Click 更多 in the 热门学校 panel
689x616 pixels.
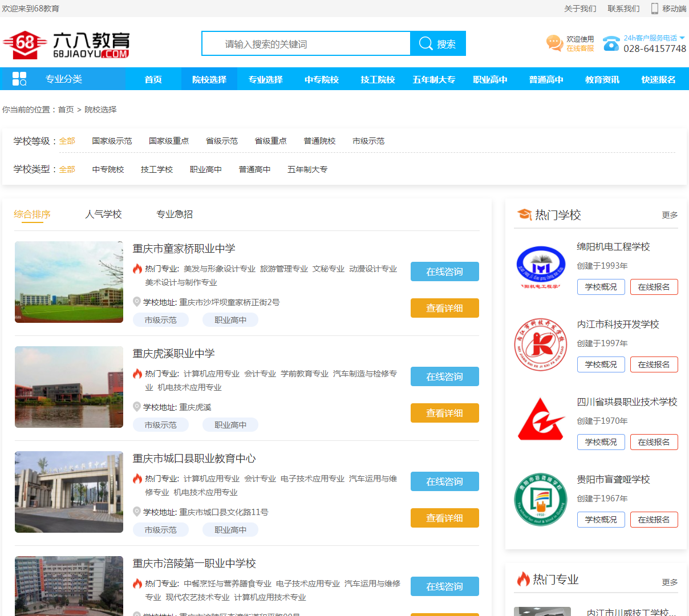[670, 215]
